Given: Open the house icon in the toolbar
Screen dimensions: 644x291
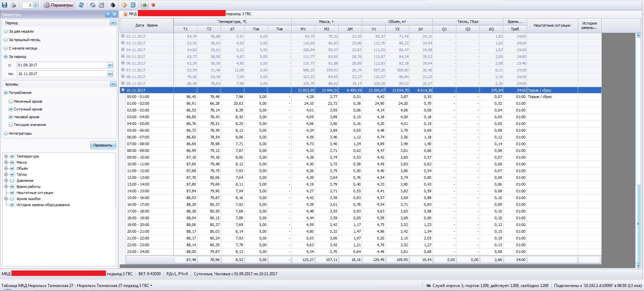Looking at the screenshot, I should 92,5.
